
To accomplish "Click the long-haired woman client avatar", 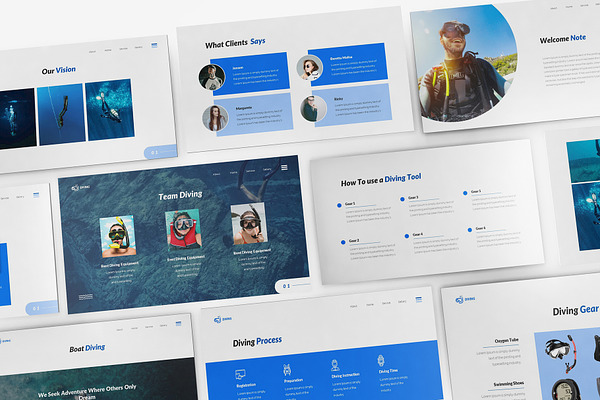I will [x=215, y=118].
